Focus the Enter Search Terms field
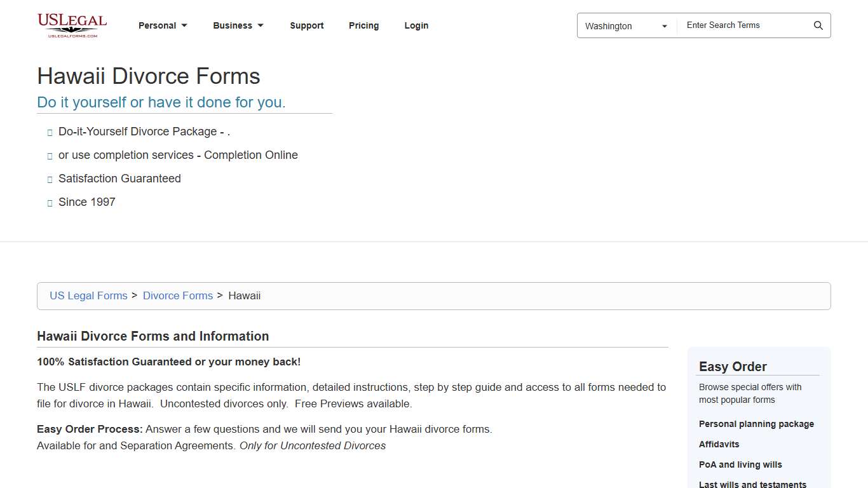Viewport: 868px width, 488px height. tap(743, 25)
